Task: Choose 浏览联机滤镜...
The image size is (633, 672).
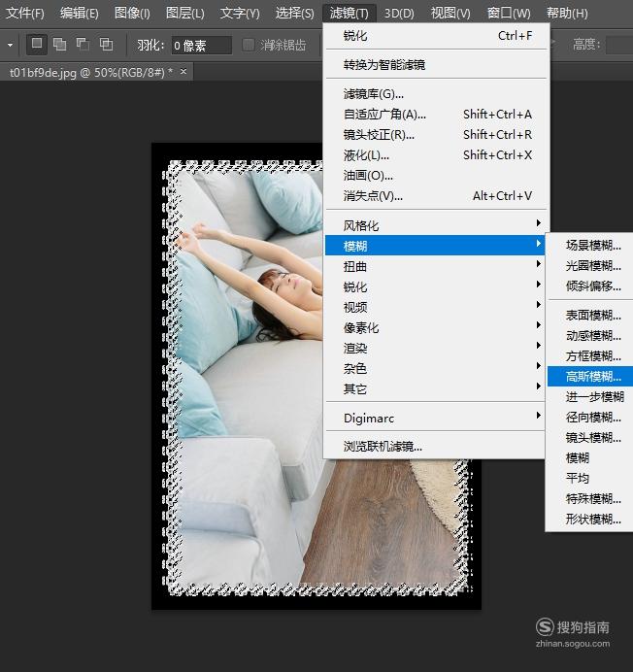Action: pos(435,447)
